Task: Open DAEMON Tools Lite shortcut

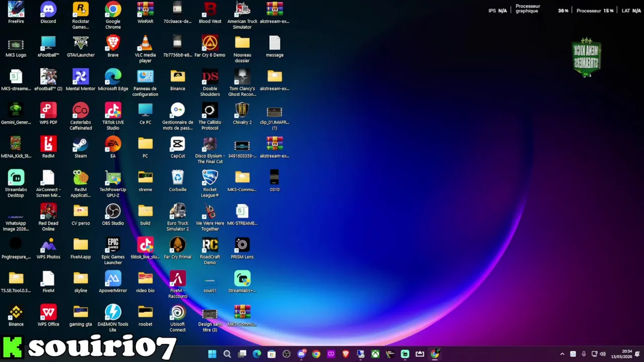Action: coord(113,319)
